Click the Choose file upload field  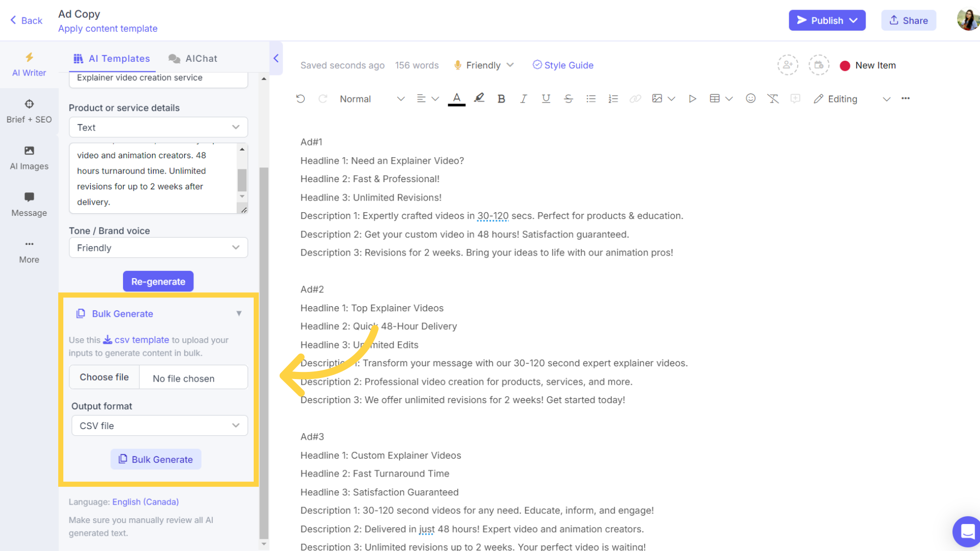pyautogui.click(x=104, y=377)
